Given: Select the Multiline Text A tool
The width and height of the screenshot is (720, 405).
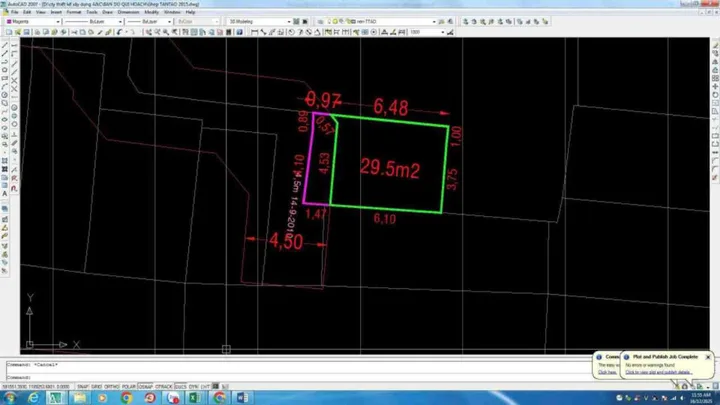Looking at the screenshot, I should coord(5,194).
